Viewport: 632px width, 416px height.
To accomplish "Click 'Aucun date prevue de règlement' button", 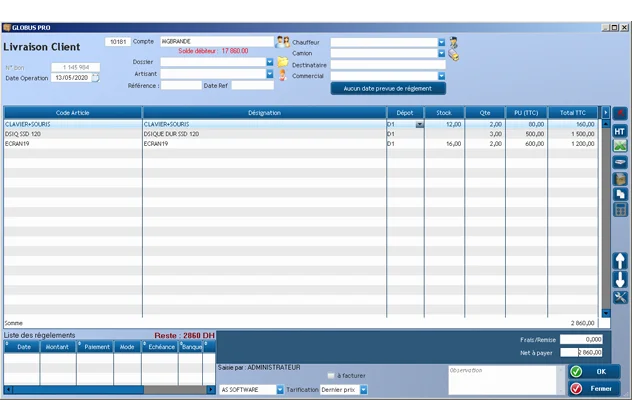I will (x=388, y=88).
